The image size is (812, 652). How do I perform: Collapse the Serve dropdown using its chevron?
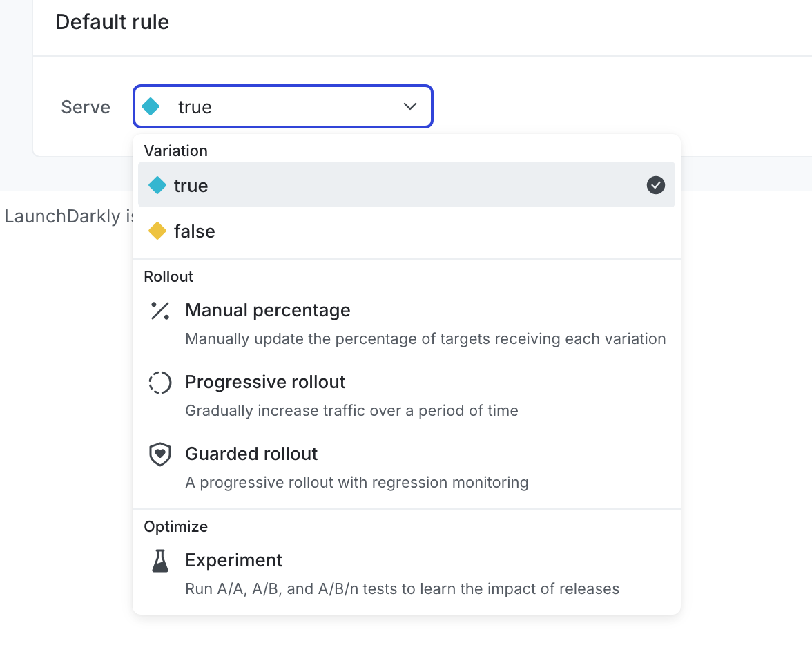click(x=410, y=106)
